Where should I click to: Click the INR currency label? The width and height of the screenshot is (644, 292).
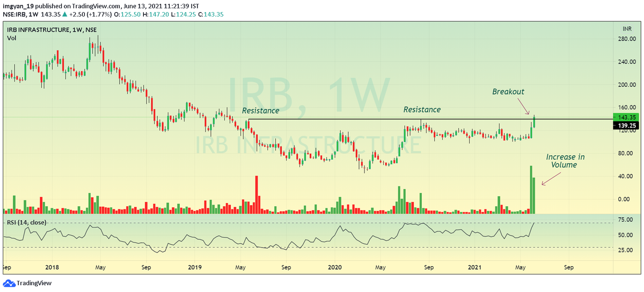coord(628,28)
